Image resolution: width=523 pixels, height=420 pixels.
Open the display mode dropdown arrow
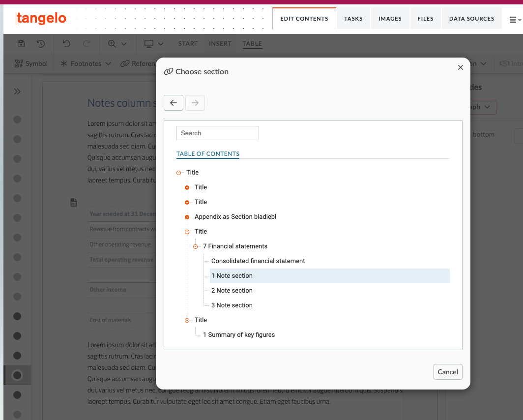161,44
